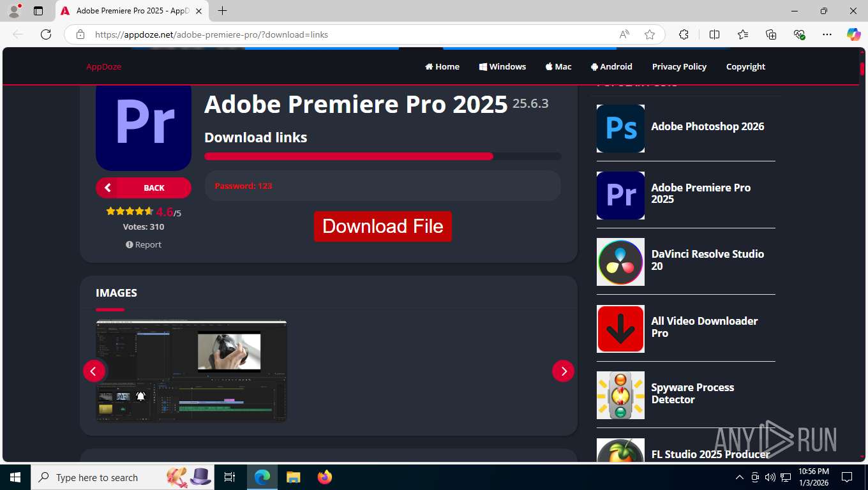Open the Windows Start menu

[x=15, y=477]
